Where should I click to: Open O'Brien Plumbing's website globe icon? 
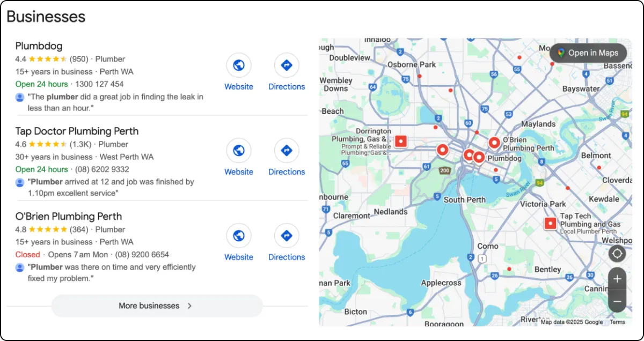click(x=239, y=236)
